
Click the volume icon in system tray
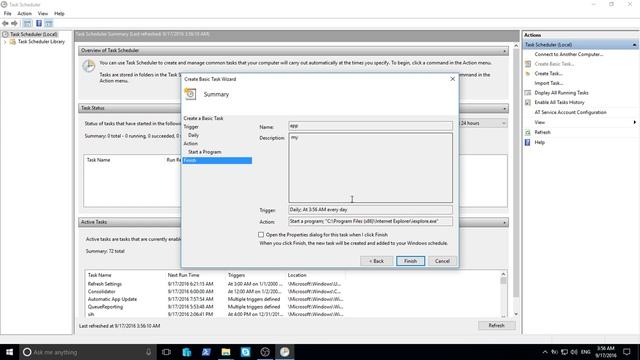click(x=574, y=352)
